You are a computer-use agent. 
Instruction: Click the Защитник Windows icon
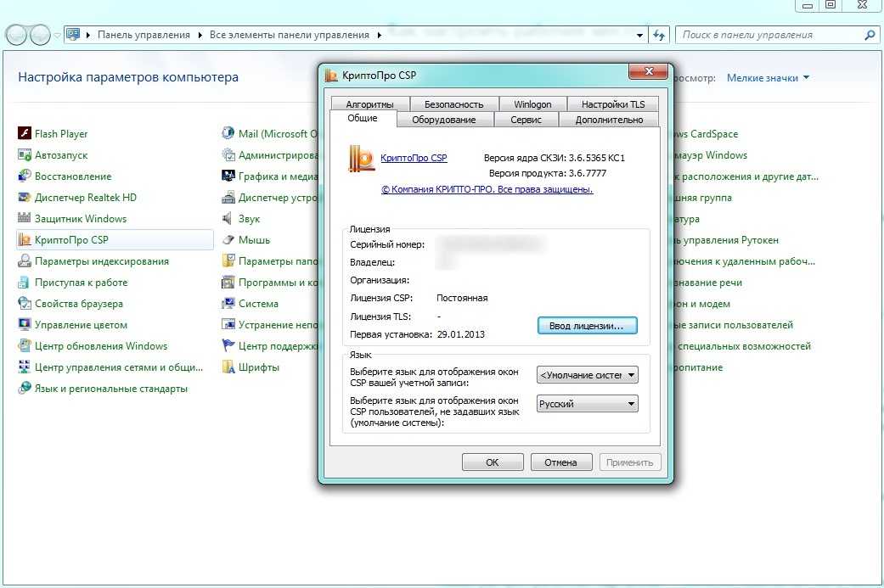tap(25, 219)
